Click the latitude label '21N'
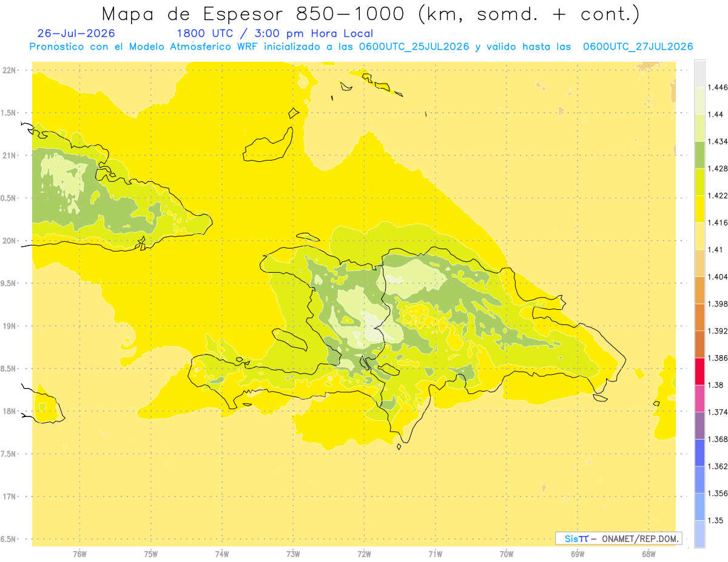 click(x=10, y=155)
